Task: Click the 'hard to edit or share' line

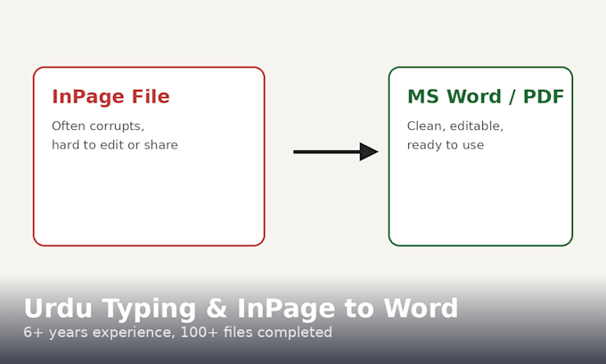Action: point(115,145)
